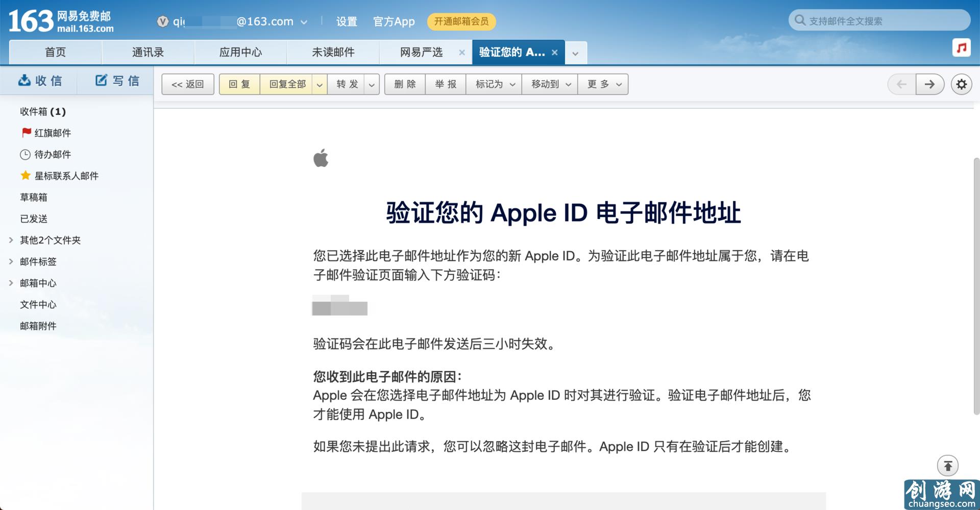Close the 网易严选 tab
The image size is (980, 510).
[462, 52]
